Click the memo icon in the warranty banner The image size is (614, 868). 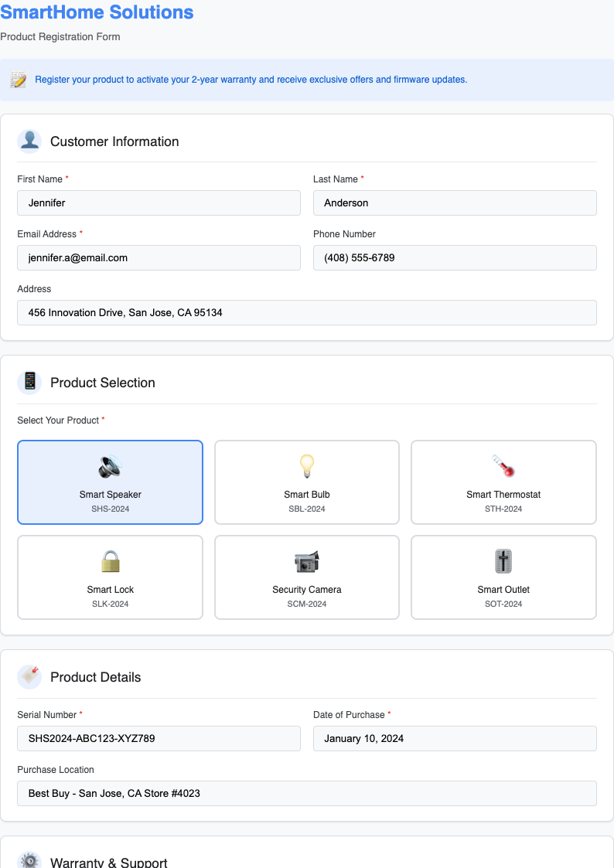pyautogui.click(x=17, y=80)
